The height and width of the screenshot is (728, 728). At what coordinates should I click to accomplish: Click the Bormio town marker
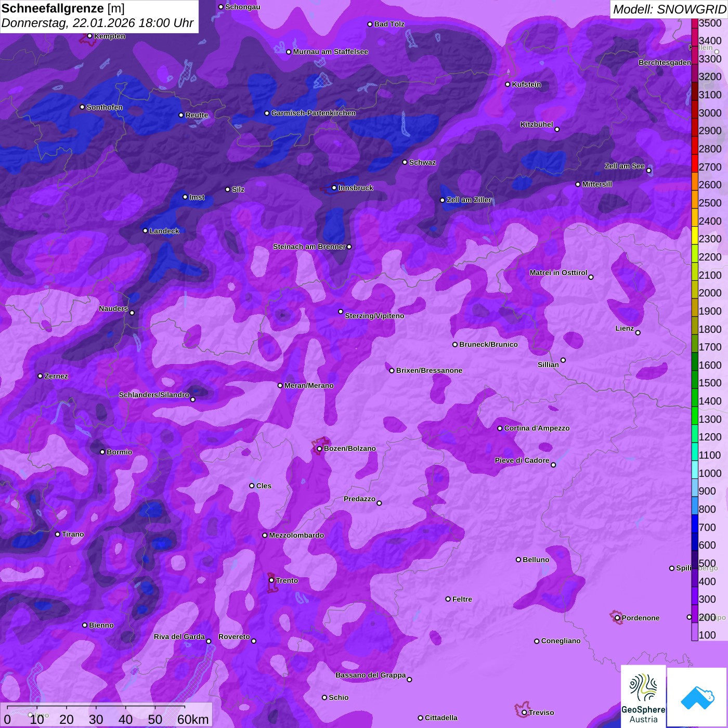coord(102,452)
